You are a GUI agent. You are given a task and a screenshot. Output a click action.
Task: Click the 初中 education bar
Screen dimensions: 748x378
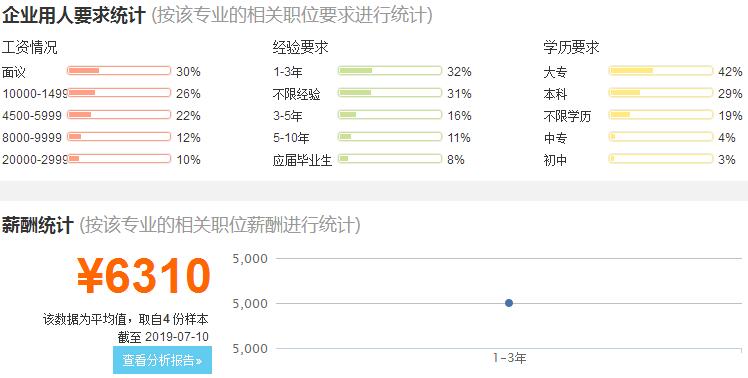pos(661,158)
